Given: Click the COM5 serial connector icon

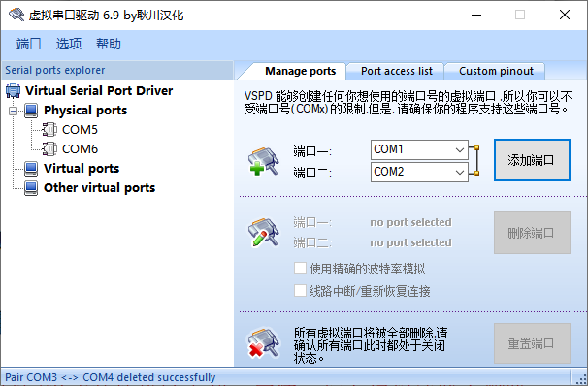Looking at the screenshot, I should click(x=49, y=130).
